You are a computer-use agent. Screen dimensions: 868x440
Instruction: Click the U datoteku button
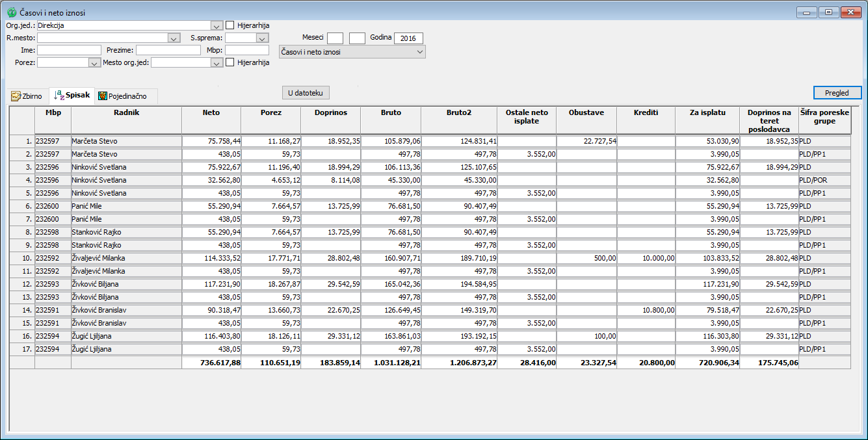pos(306,93)
